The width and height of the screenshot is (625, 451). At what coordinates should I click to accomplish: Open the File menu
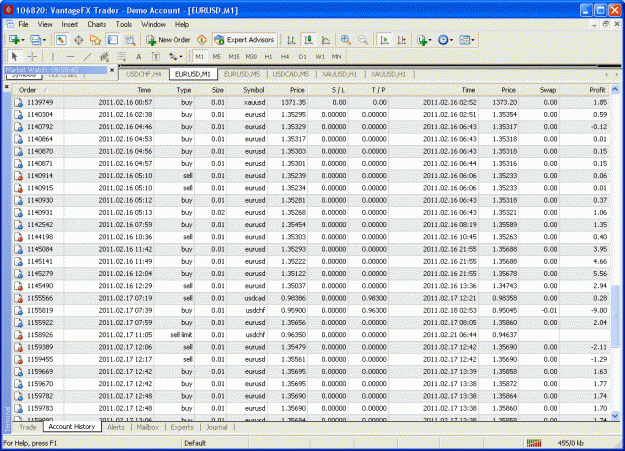[24, 24]
